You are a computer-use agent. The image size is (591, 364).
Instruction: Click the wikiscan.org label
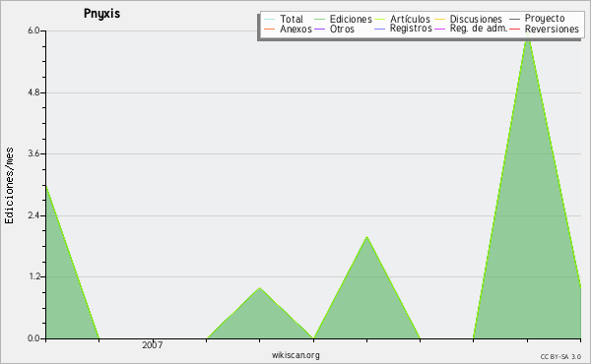295,355
